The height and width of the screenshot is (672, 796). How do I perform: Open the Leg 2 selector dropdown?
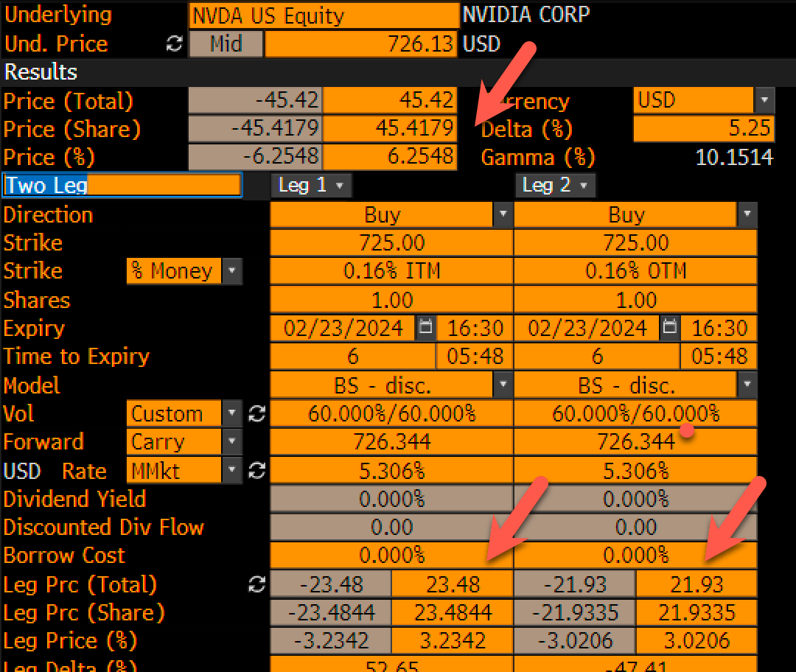tap(554, 186)
